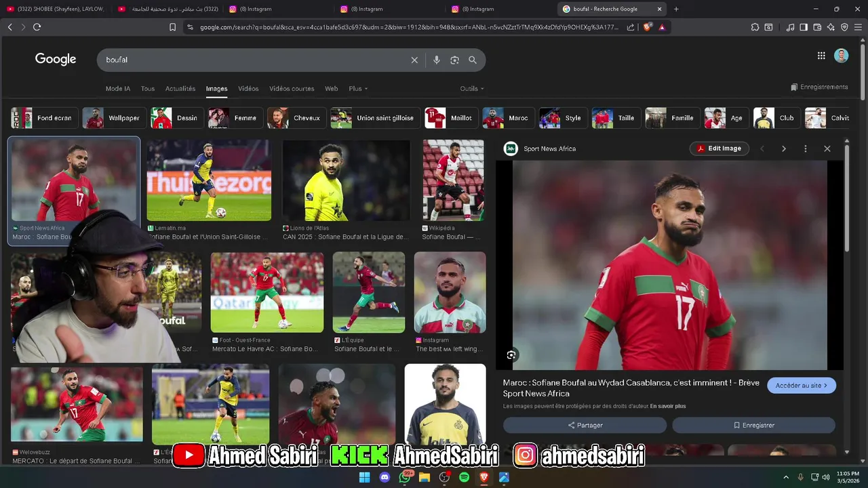Image resolution: width=868 pixels, height=488 pixels.
Task: Click the magnifier search submit icon
Action: pyautogui.click(x=473, y=60)
